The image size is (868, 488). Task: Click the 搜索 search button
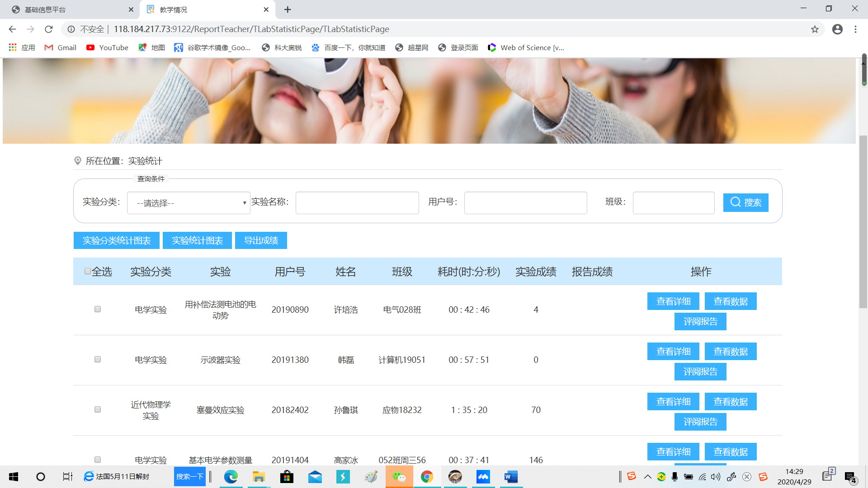[x=745, y=202]
